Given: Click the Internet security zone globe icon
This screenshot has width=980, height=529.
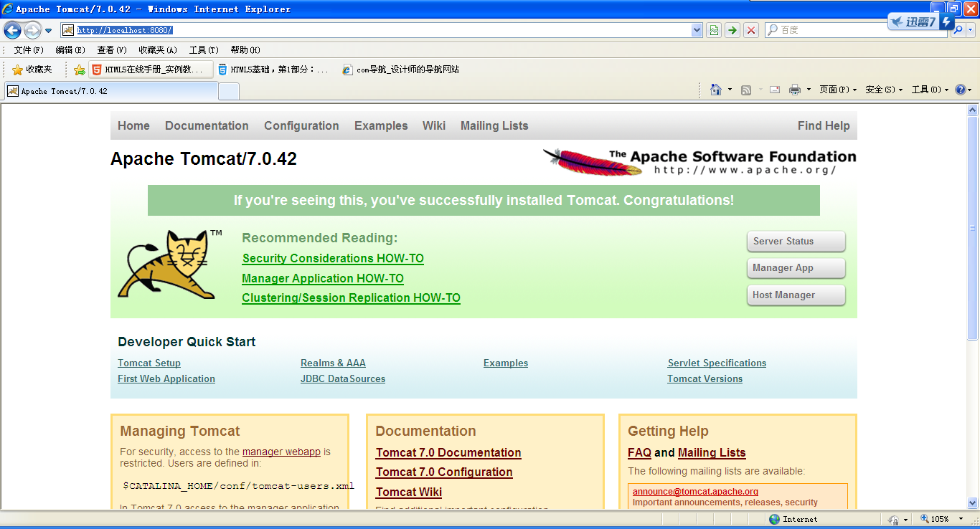Looking at the screenshot, I should click(x=774, y=519).
